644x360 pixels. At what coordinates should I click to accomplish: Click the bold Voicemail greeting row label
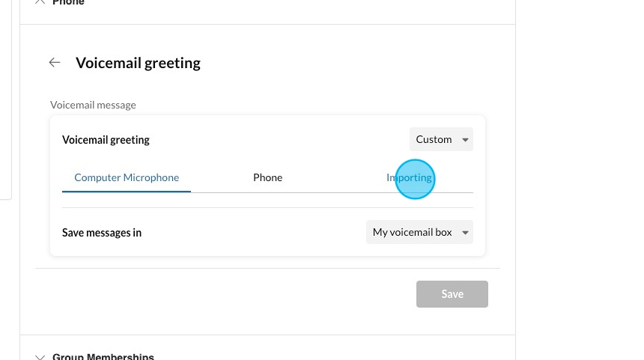tap(106, 140)
